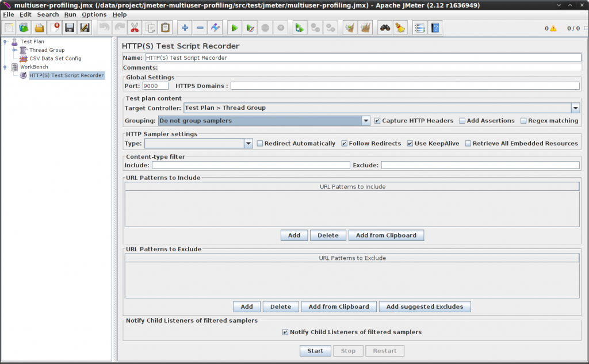Click the Templates icon in the toolbar
The height and width of the screenshot is (364, 589).
[x=24, y=27]
